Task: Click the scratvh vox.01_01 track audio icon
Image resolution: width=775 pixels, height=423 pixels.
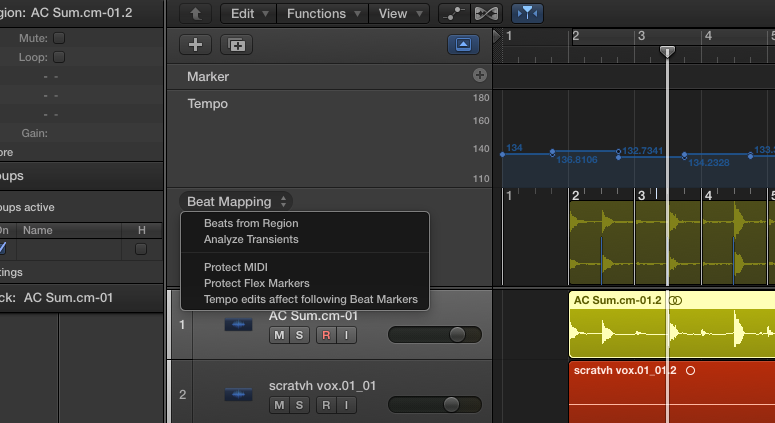Action: click(238, 394)
